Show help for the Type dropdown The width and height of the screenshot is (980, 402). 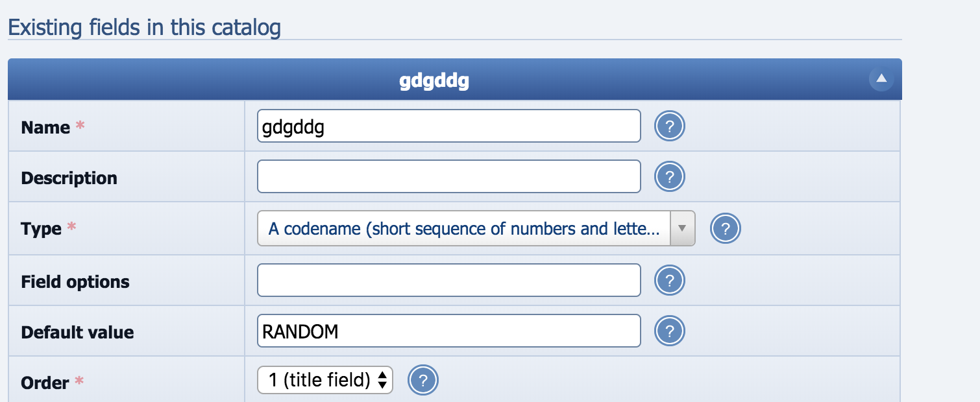point(726,228)
